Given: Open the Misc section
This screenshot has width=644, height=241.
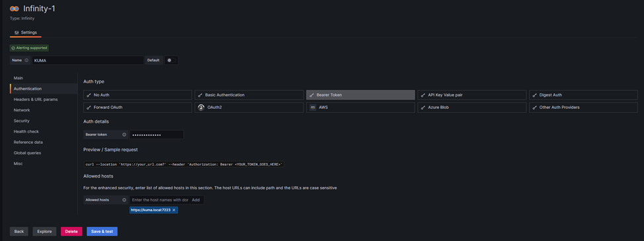Looking at the screenshot, I should (x=18, y=163).
